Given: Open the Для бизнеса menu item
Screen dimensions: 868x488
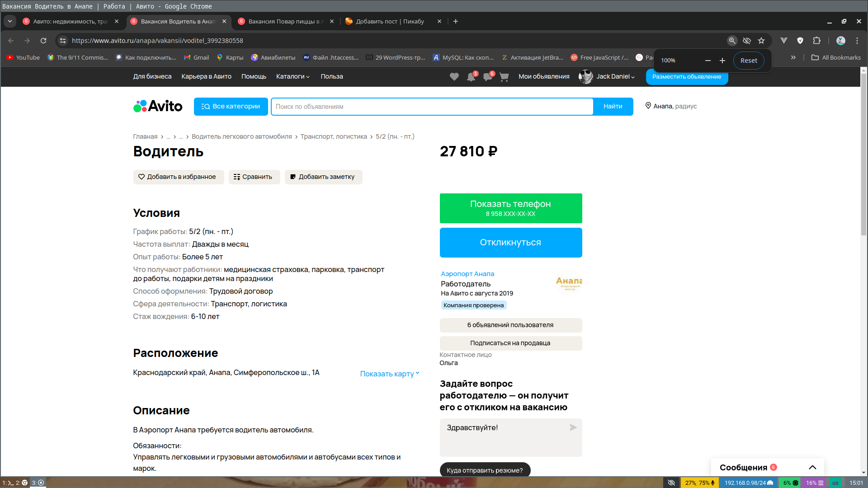Looking at the screenshot, I should tap(153, 76).
